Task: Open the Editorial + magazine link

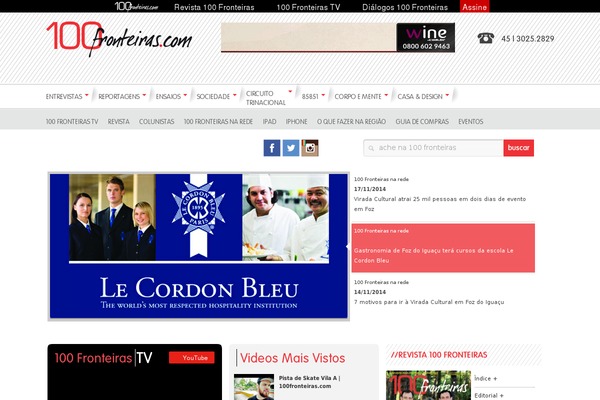Action: pyautogui.click(x=489, y=395)
